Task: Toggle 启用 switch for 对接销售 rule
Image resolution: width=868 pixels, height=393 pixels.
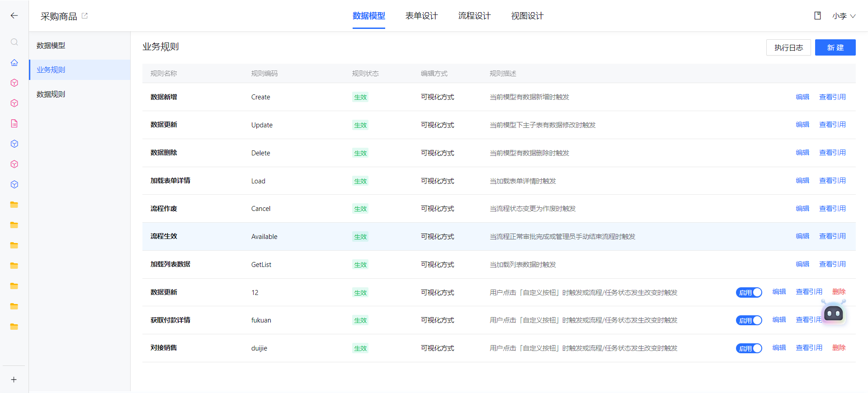Action: 749,348
